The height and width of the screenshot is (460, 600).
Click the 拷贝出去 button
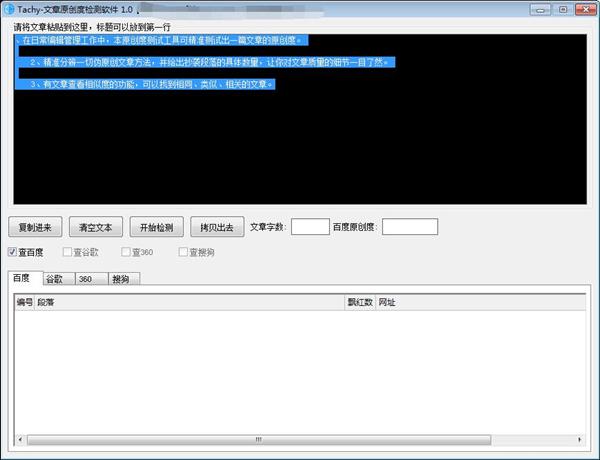tap(217, 227)
